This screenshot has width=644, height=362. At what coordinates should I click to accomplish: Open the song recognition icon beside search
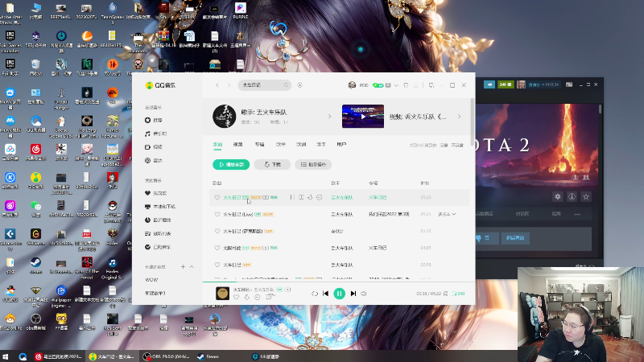tap(299, 85)
